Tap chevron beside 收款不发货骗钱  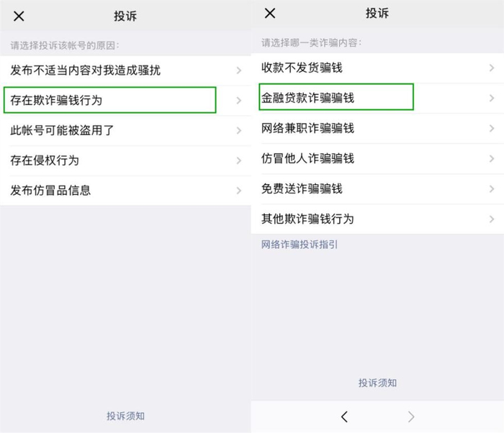(x=492, y=68)
